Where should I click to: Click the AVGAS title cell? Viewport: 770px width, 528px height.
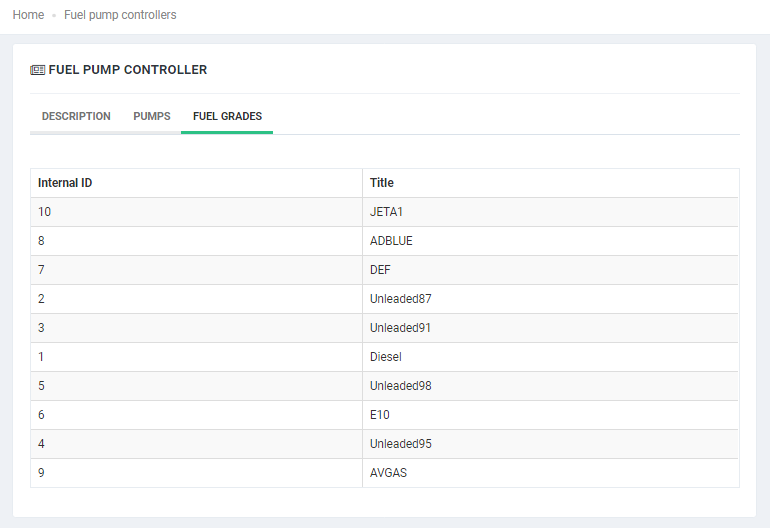point(388,473)
